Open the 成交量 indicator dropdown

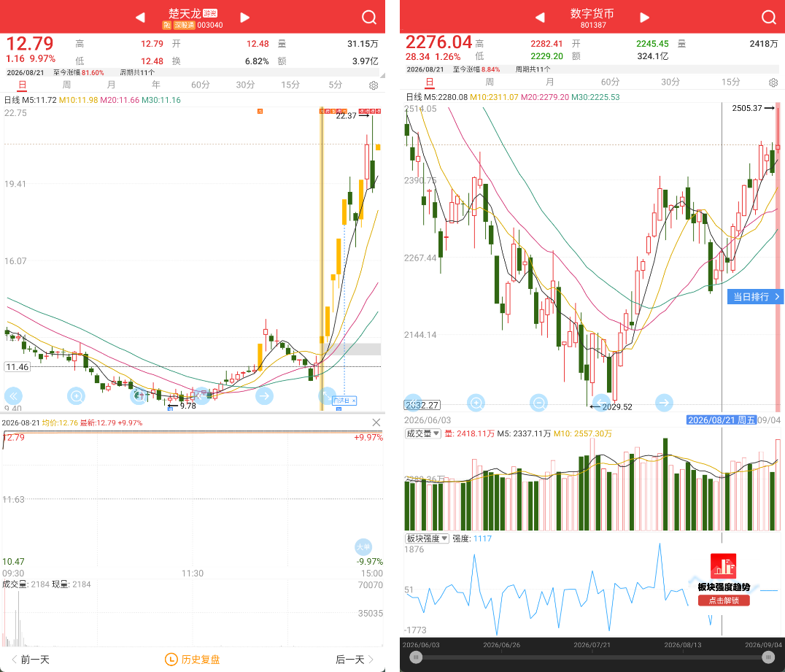pos(423,433)
